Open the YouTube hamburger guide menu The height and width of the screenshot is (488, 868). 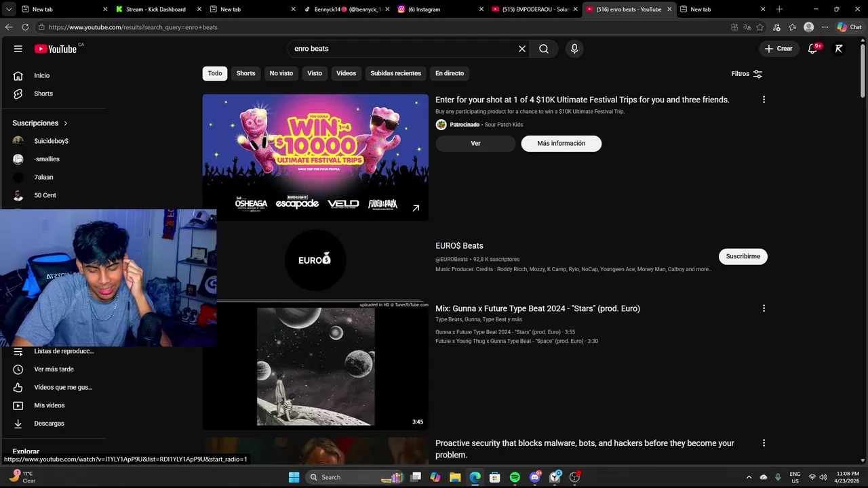click(x=18, y=49)
